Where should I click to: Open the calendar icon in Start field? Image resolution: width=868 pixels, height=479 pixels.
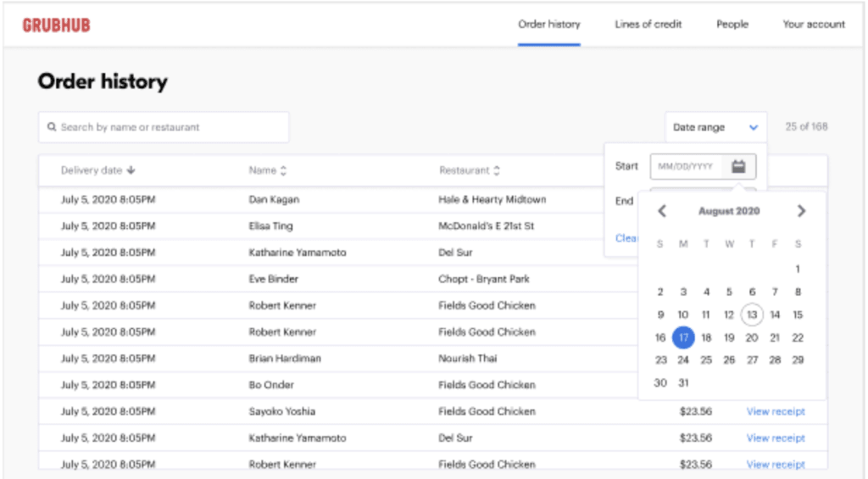pyautogui.click(x=738, y=166)
